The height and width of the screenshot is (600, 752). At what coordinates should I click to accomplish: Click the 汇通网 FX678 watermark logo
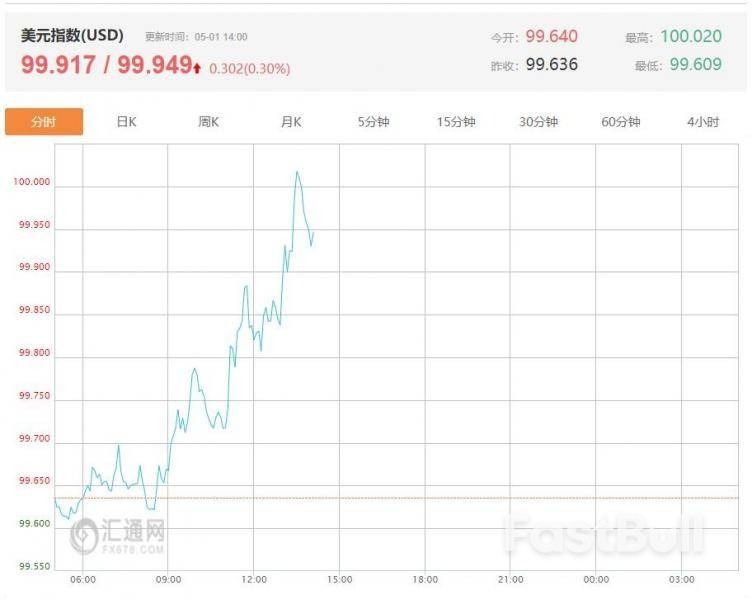coord(118,535)
